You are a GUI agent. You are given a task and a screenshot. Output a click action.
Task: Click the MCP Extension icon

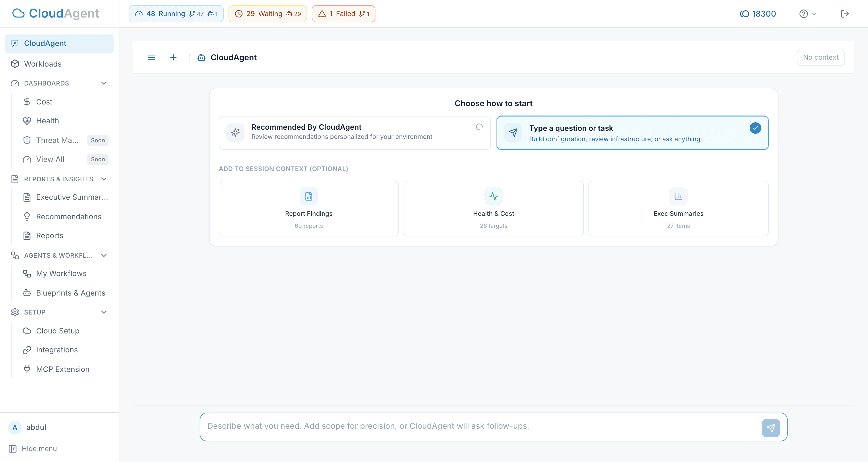27,369
